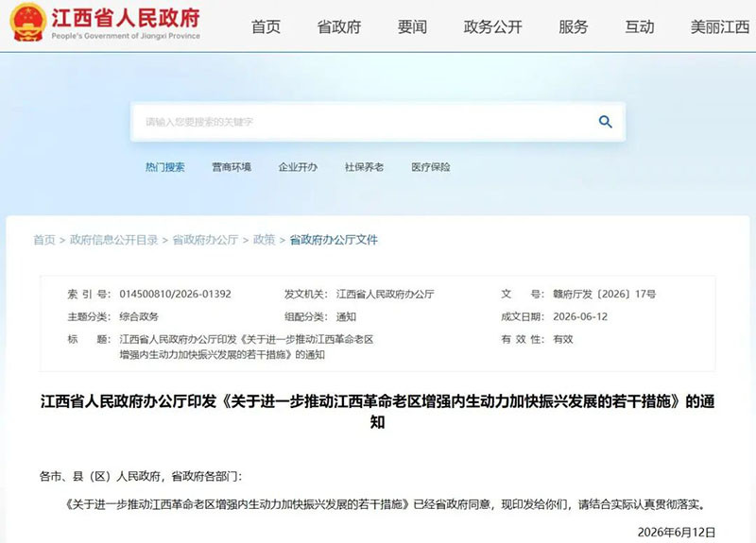Open 省政府办公厅 breadcrumb link

tap(205, 240)
